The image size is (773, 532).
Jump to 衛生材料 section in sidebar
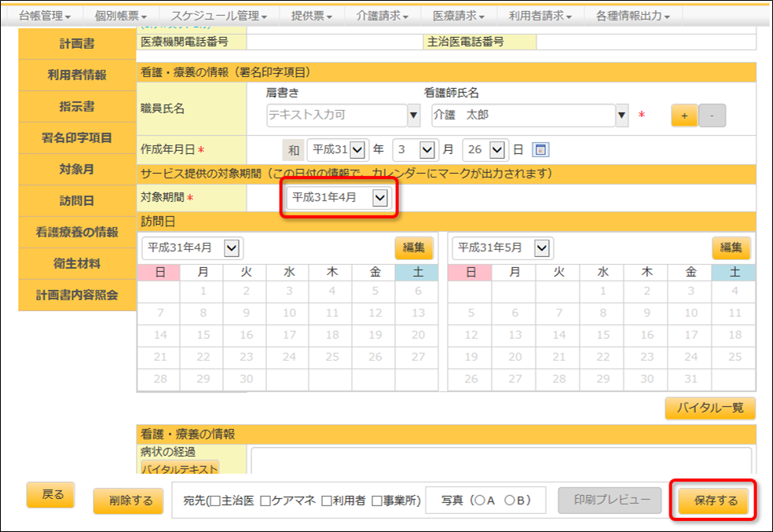point(77,264)
